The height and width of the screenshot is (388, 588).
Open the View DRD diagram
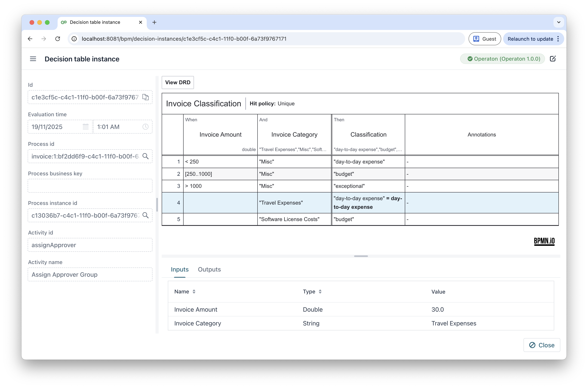point(177,82)
